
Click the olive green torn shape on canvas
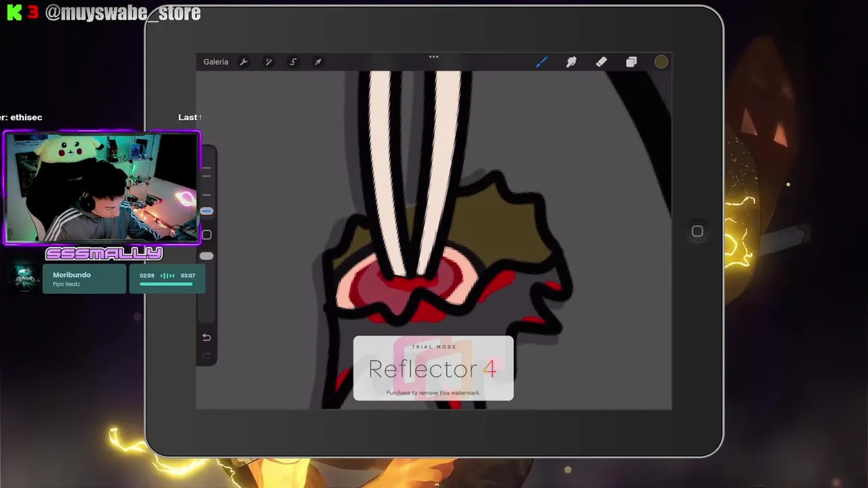point(502,227)
